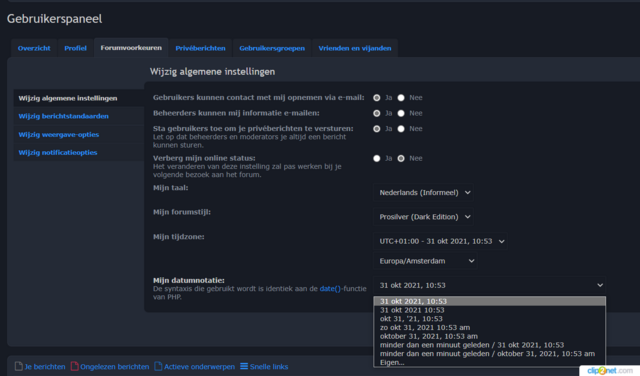
Task: Choose Ja for beheerders informatie e-mailen
Action: coord(377,113)
